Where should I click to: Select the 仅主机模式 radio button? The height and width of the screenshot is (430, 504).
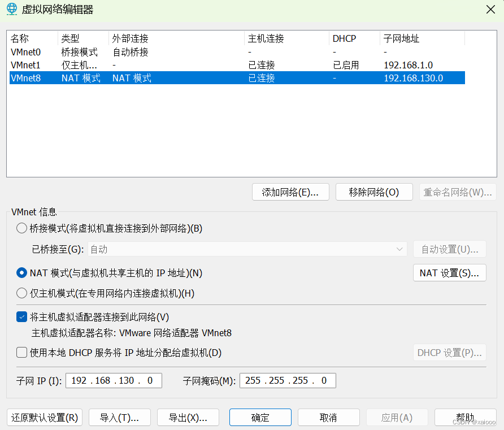[x=21, y=293]
